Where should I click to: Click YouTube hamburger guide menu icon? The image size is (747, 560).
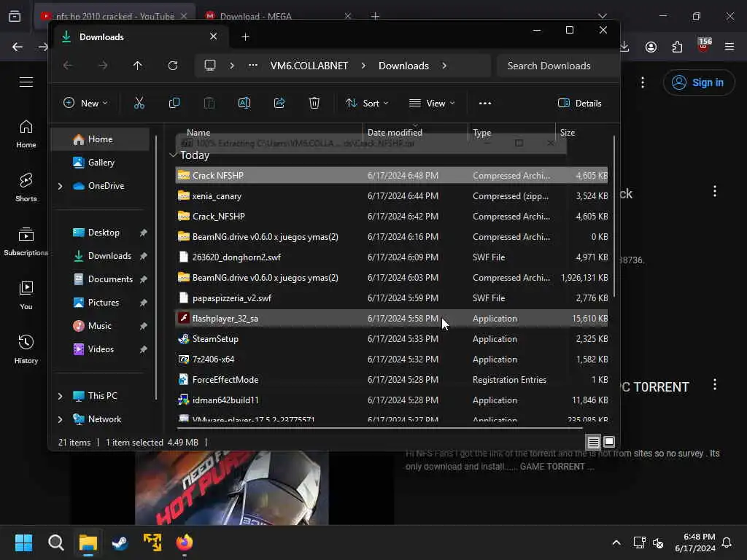[26, 82]
